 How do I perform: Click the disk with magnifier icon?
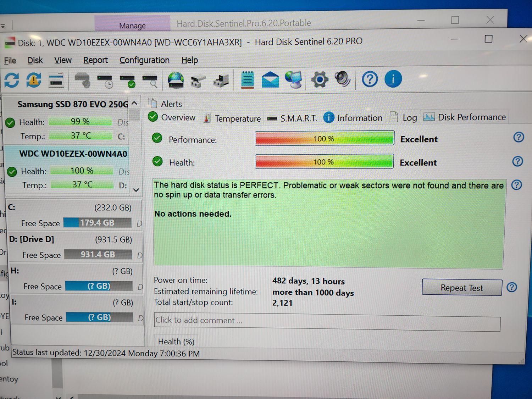(x=150, y=80)
